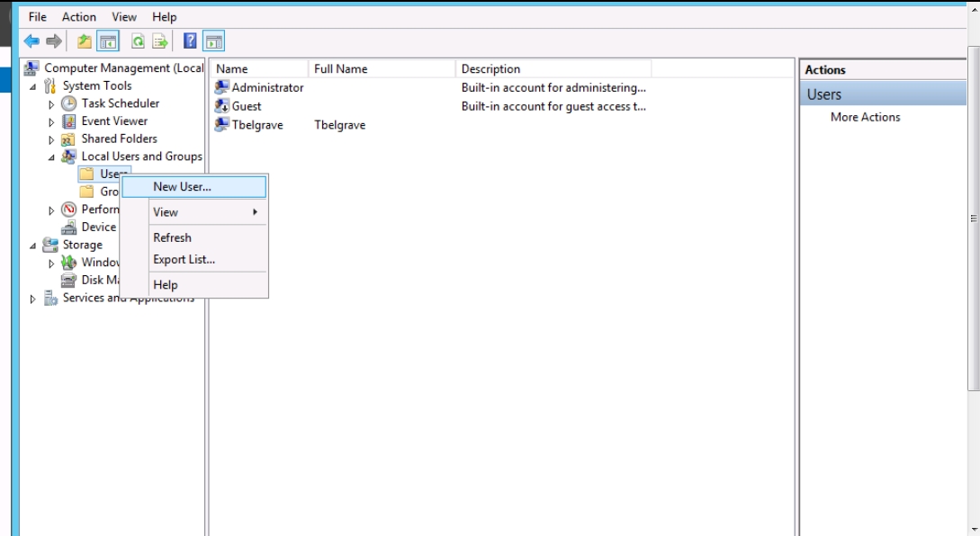Viewport: 980px width, 536px height.
Task: Open the View menu in menu bar
Action: point(124,17)
